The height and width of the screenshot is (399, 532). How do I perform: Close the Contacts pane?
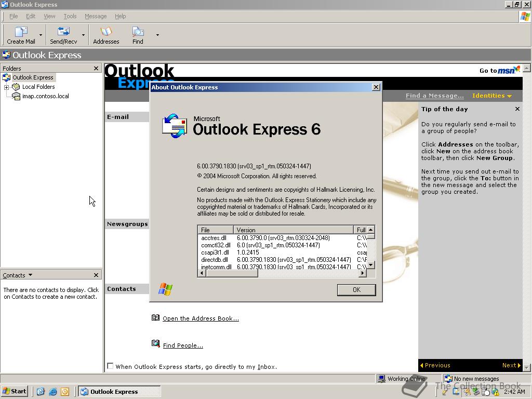(x=96, y=275)
